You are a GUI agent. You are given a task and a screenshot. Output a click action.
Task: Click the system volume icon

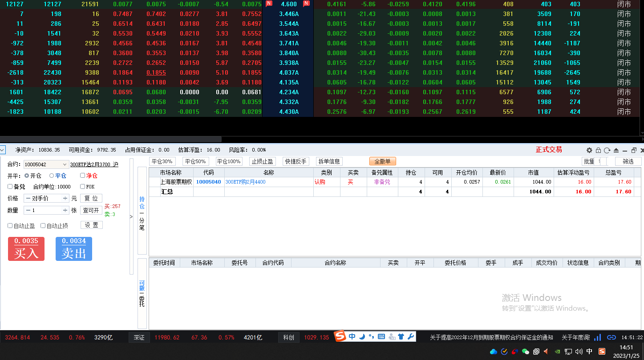point(579,352)
